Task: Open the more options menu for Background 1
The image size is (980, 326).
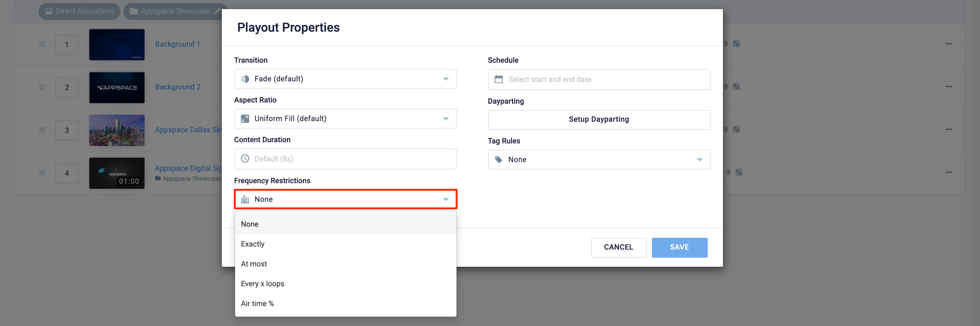Action: [x=948, y=44]
